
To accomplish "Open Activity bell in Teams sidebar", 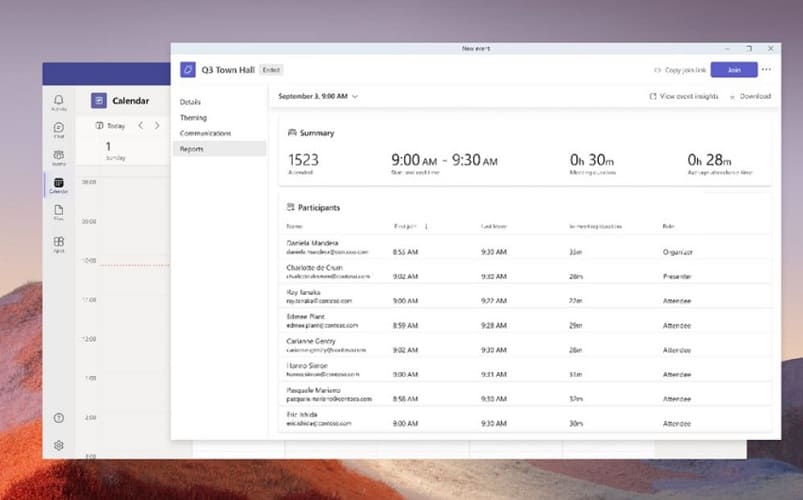I will (59, 100).
